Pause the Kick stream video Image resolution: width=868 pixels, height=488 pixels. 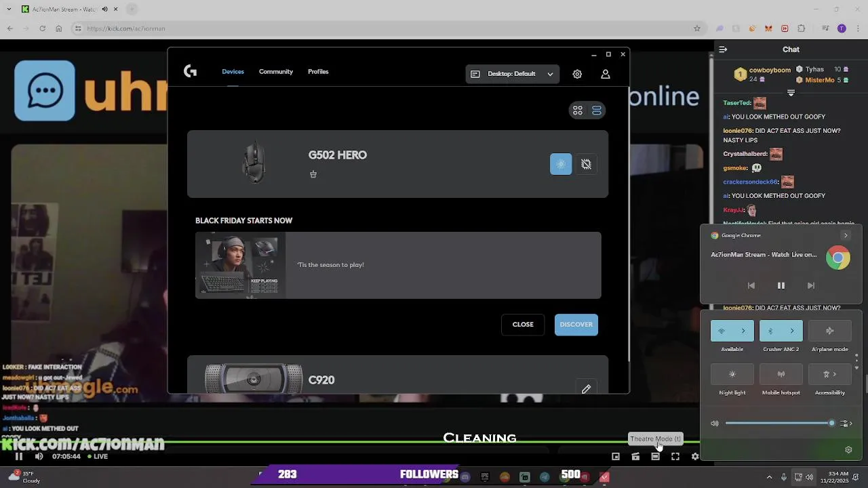(x=19, y=456)
